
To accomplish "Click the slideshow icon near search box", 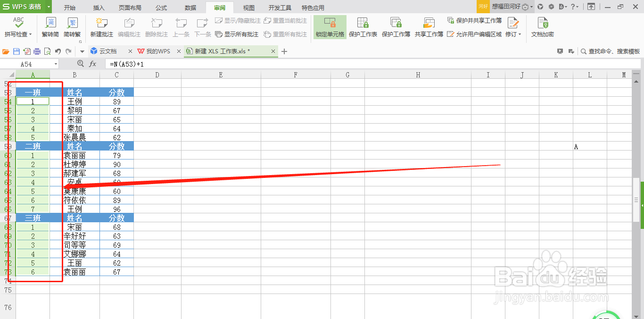I will tap(560, 51).
